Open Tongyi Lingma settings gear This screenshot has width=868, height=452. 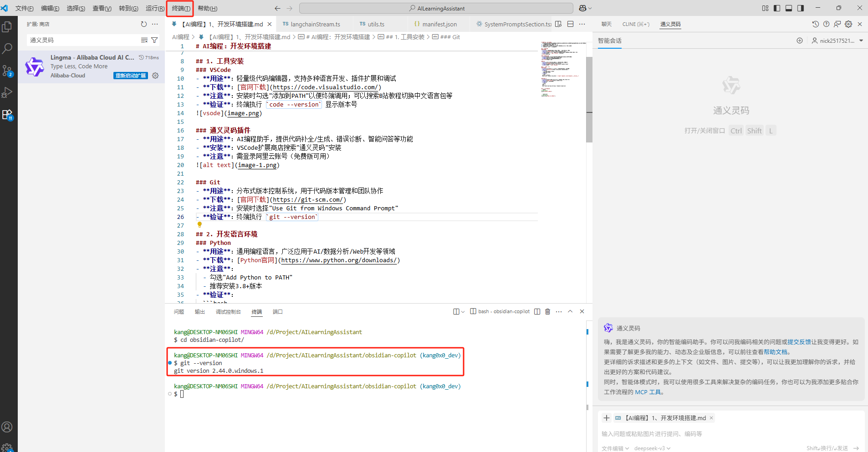848,24
